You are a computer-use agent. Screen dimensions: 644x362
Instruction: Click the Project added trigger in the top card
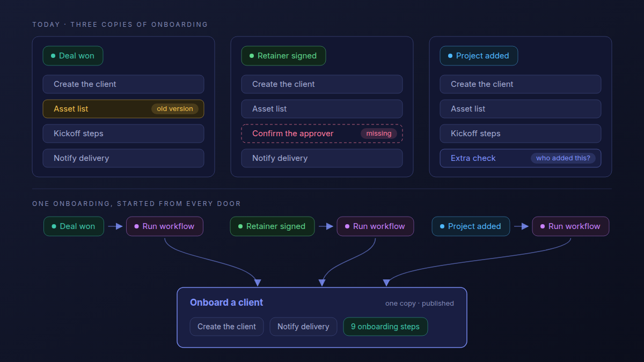tap(479, 56)
